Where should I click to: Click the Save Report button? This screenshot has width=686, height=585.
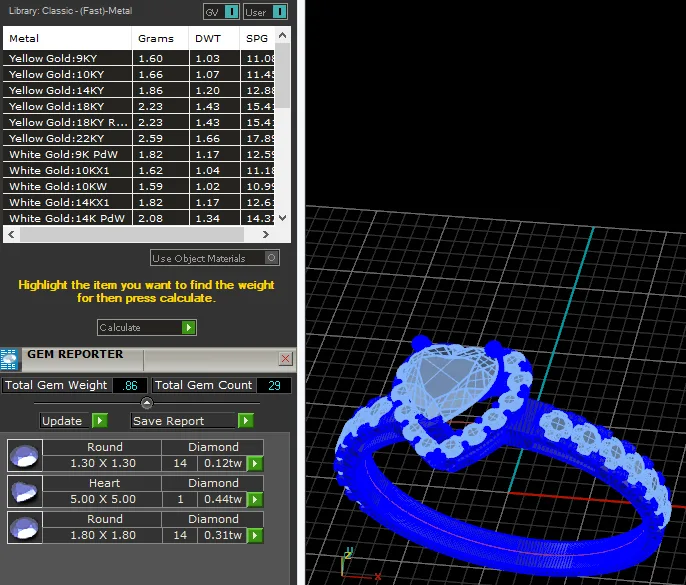pyautogui.click(x=192, y=421)
